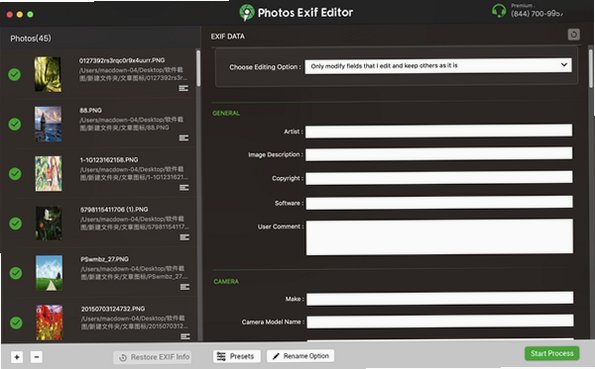Toggle checkmark for 5798115411706 (1).PNG
This screenshot has width=595, height=369.
coord(16,224)
